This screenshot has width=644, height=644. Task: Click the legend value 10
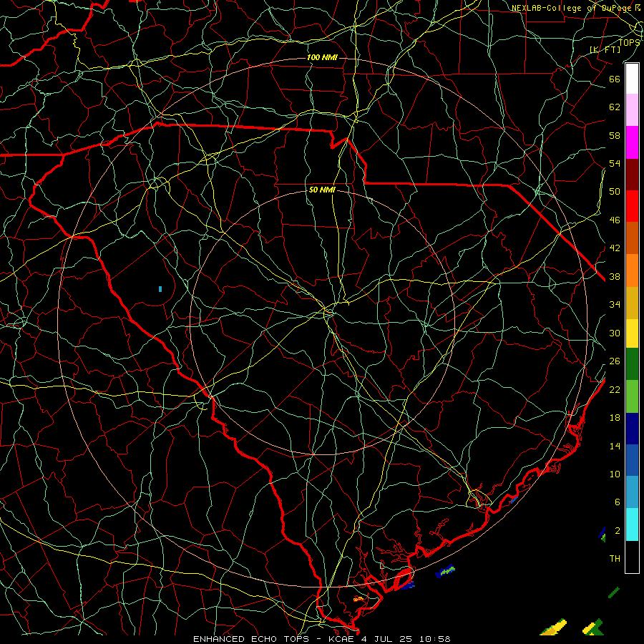point(615,474)
